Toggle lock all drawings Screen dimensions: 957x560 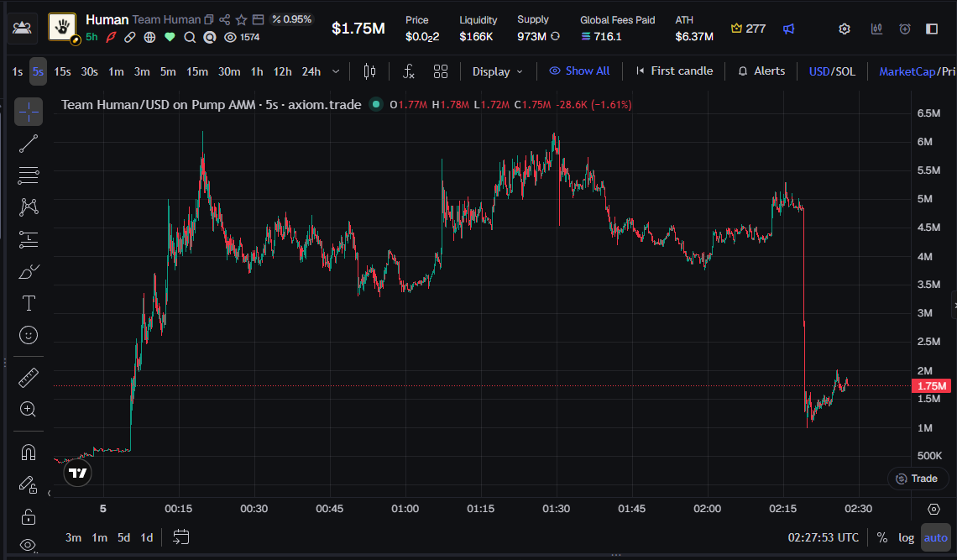click(29, 516)
